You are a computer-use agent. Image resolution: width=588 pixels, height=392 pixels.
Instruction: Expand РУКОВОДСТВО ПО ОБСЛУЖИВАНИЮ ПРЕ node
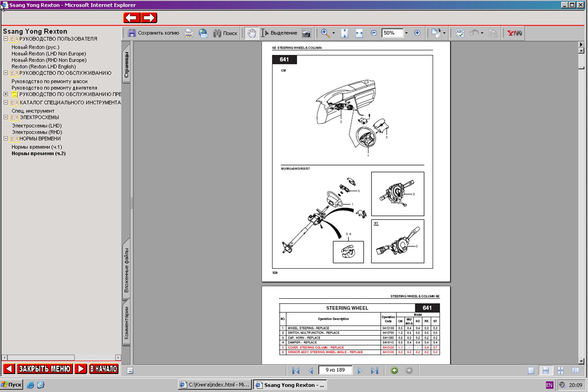[6, 94]
